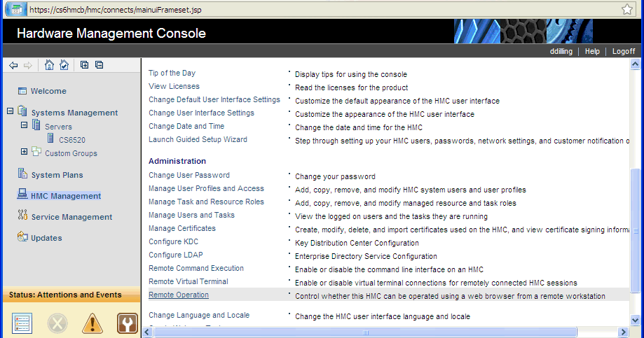Click the wrench serviceable events icon
Image resolution: width=644 pixels, height=338 pixels.
click(x=128, y=323)
